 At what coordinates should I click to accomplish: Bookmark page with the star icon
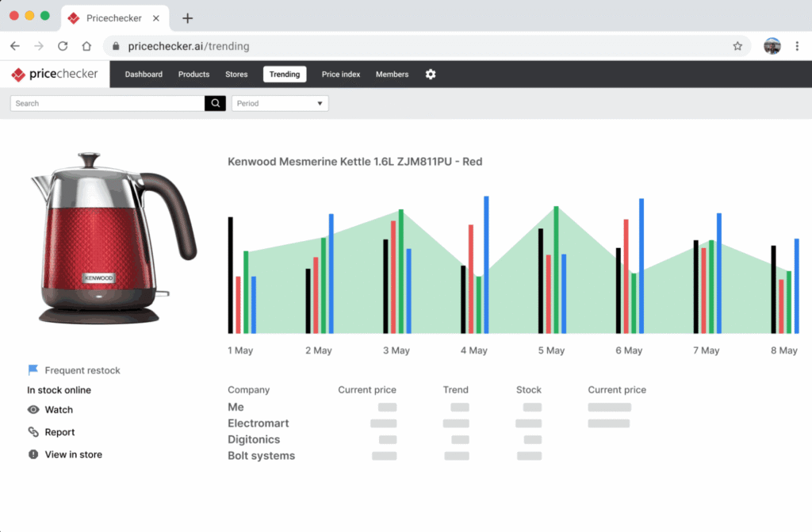click(737, 46)
